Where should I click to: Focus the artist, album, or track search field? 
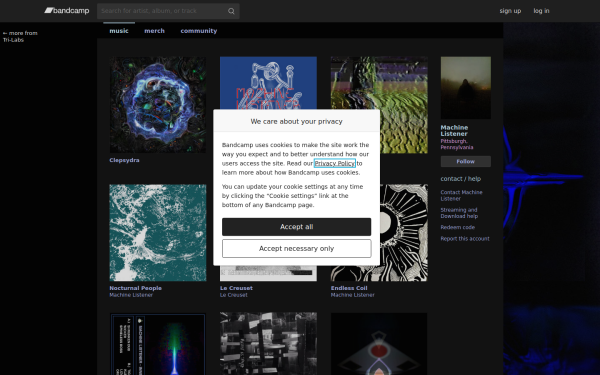click(x=168, y=11)
